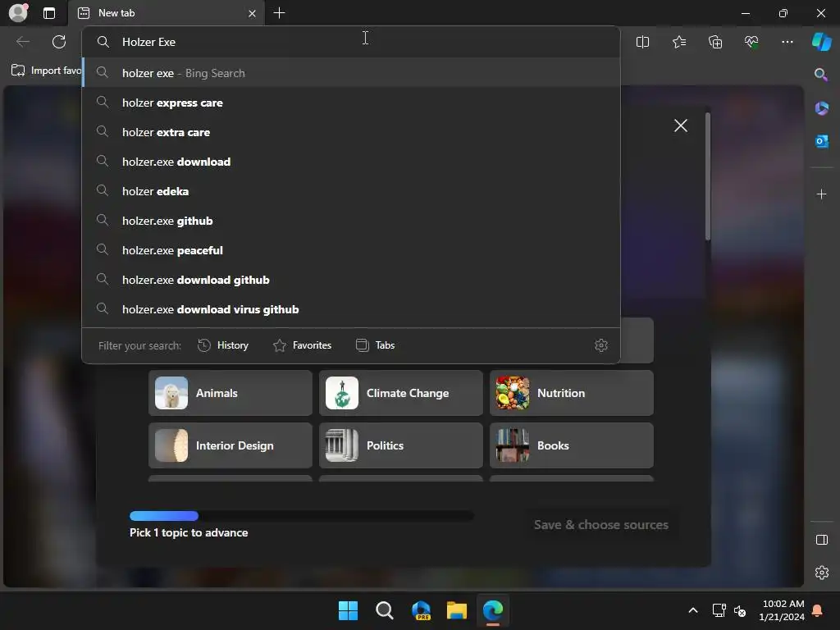
Task: Filter search by History
Action: [x=223, y=345]
